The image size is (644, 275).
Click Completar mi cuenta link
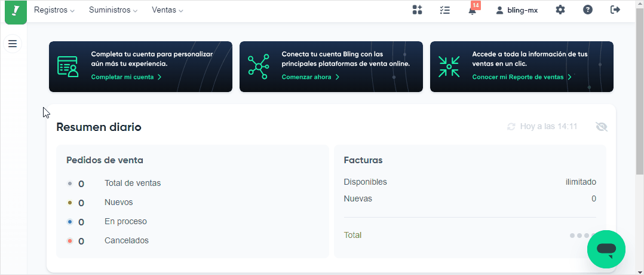[127, 77]
